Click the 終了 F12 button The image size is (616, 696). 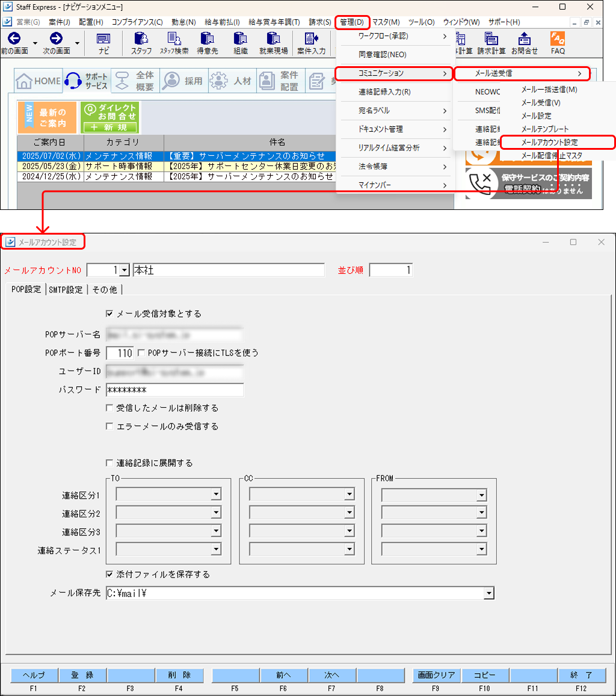coord(582,675)
